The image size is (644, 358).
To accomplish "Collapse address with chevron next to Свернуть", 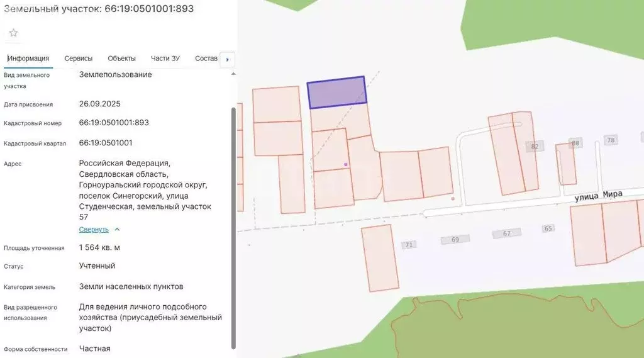I will (117, 230).
